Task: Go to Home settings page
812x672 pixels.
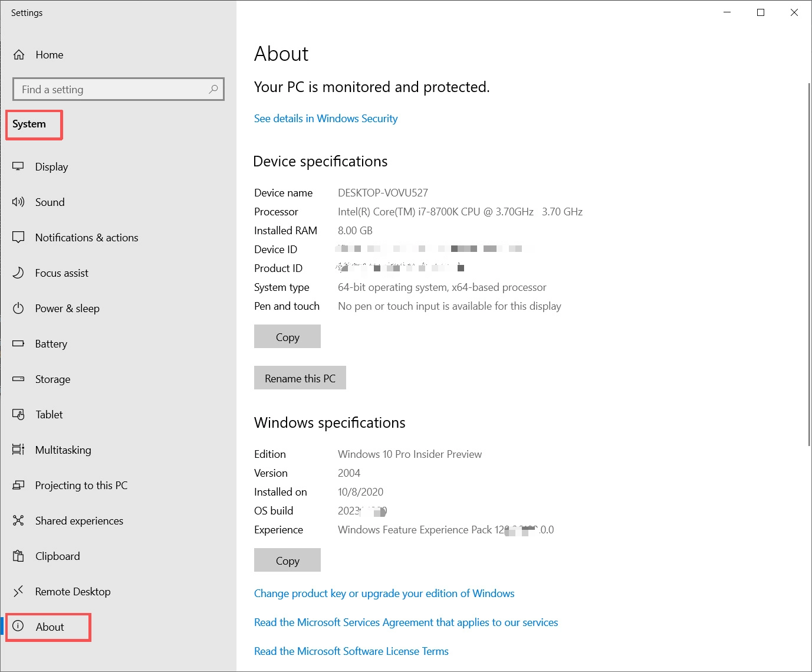Action: pyautogui.click(x=118, y=55)
